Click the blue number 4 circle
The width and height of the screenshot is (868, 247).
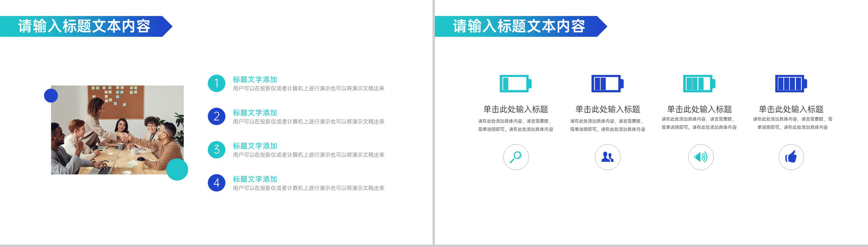pyautogui.click(x=216, y=183)
